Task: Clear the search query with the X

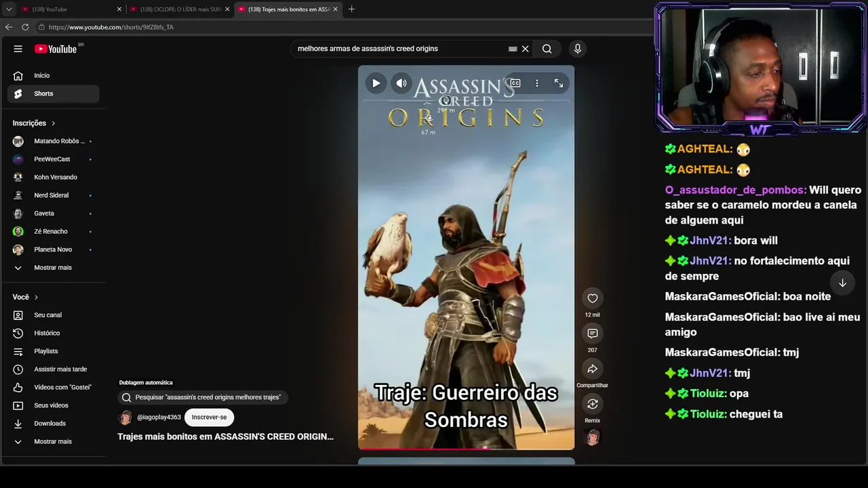Action: click(525, 49)
